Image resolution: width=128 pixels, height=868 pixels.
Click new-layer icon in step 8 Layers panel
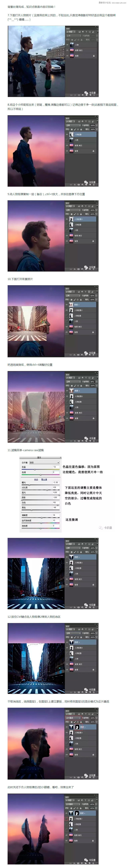click(90, 185)
